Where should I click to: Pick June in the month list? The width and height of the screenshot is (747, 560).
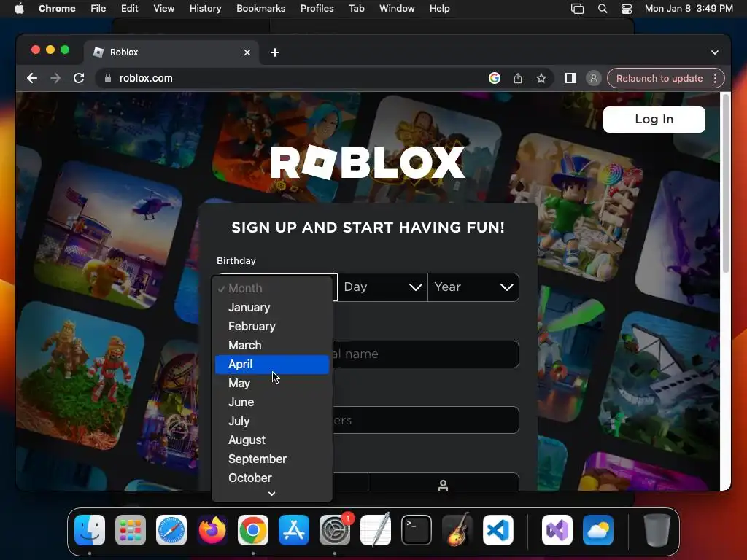[272, 402]
